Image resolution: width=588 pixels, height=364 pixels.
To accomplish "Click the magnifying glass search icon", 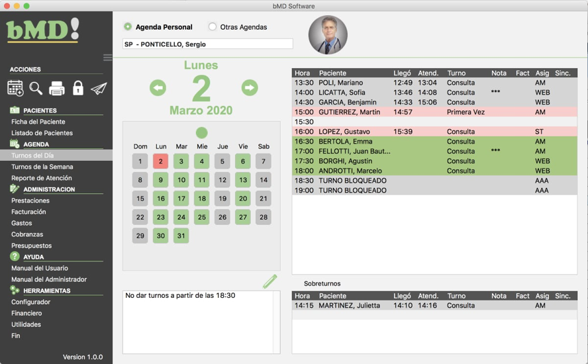I will (36, 88).
